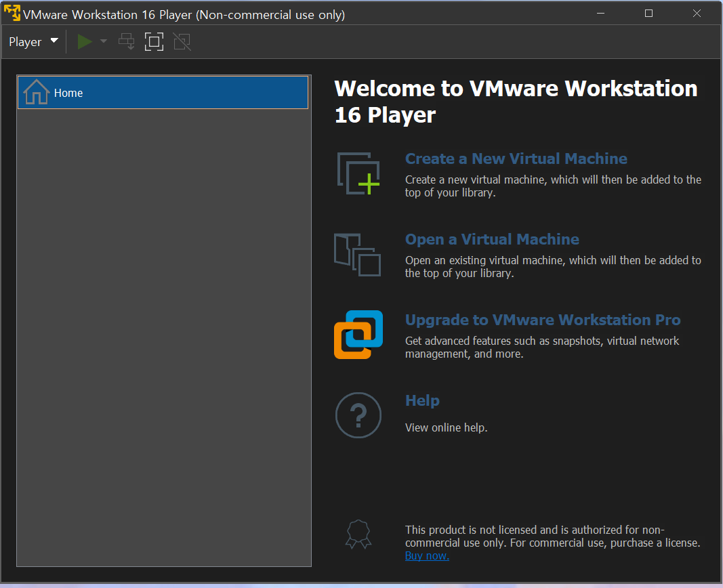
Task: Click the Open a Virtual Machine link
Action: click(x=492, y=239)
